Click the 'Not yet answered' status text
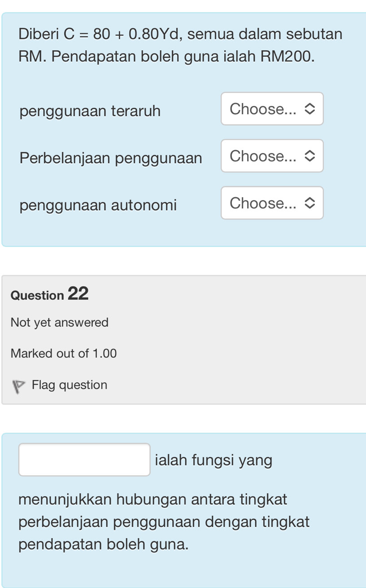This screenshot has height=588, width=366. pyautogui.click(x=60, y=322)
